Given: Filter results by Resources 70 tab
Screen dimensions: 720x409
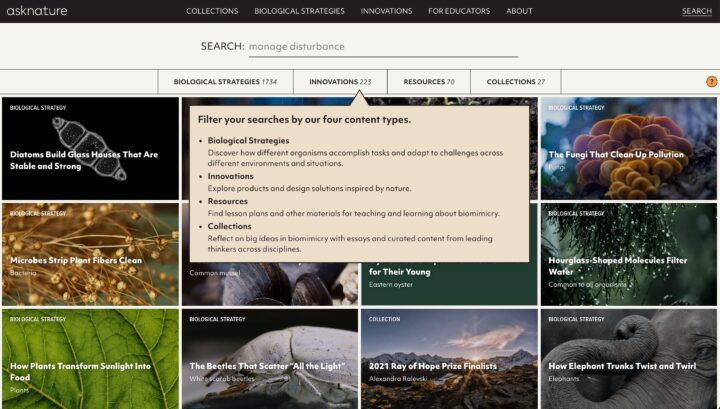Looking at the screenshot, I should (429, 82).
